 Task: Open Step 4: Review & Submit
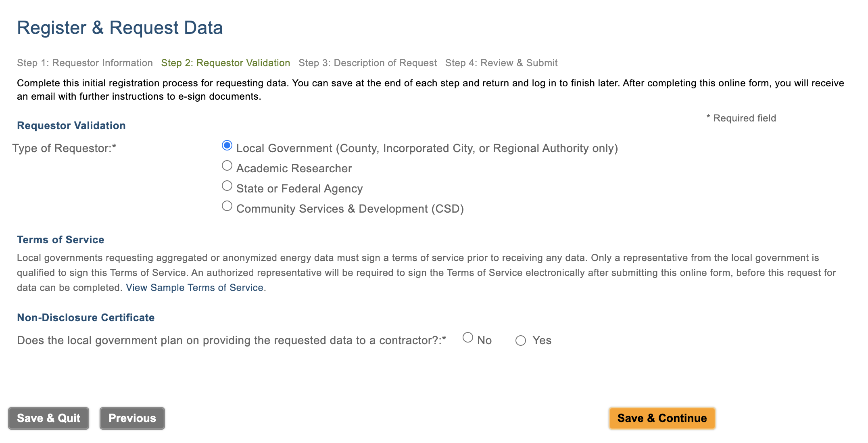pos(501,63)
